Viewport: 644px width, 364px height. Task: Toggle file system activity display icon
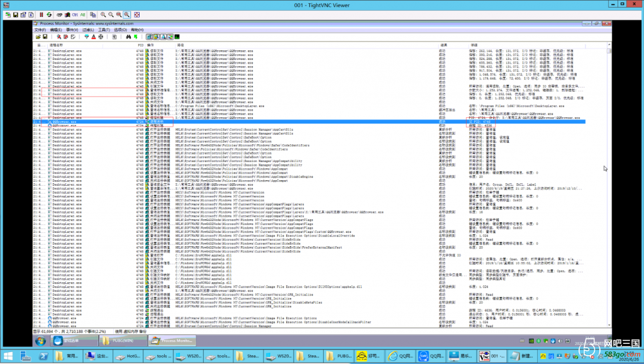(x=157, y=37)
